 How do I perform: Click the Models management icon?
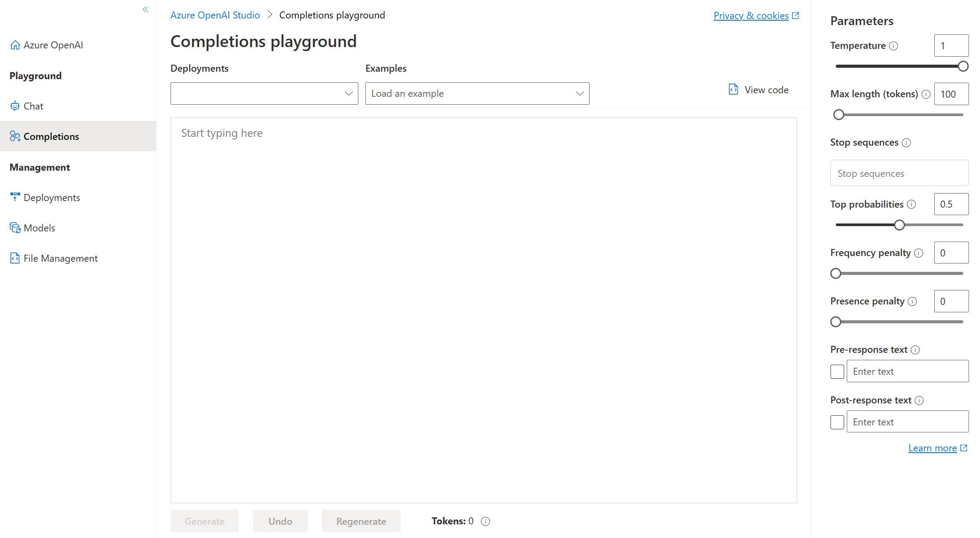tap(15, 227)
